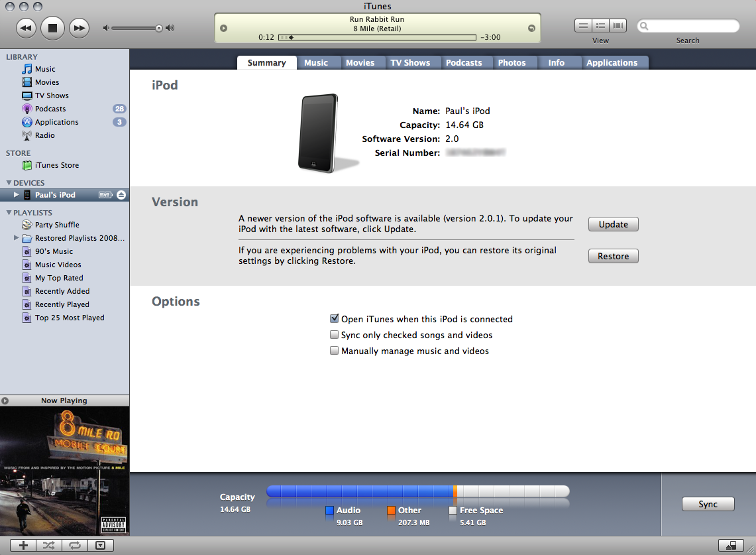This screenshot has height=555, width=756.
Task: Uncheck Open iTunes when this iPod is connected
Action: tap(334, 318)
